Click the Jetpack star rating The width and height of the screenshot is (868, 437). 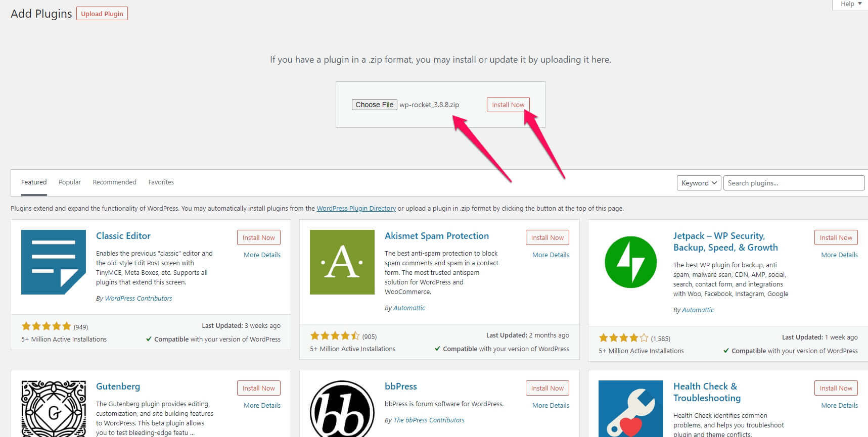[623, 338]
